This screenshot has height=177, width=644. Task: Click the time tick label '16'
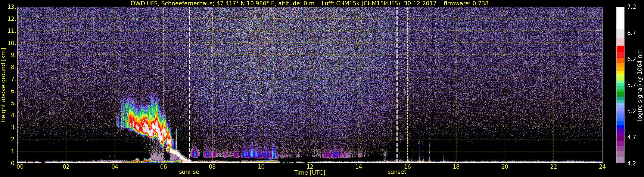coord(407,167)
